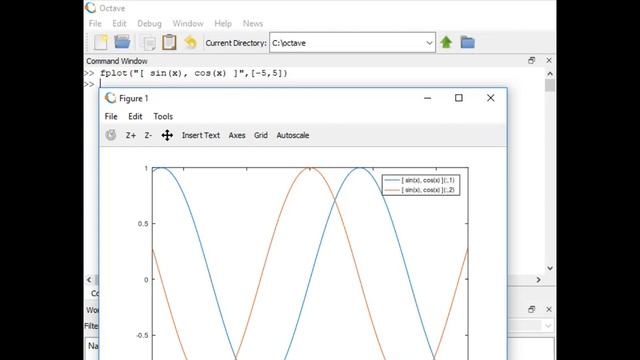Click horizontal scrollbar right arrow
The image size is (640, 360).
point(538,280)
